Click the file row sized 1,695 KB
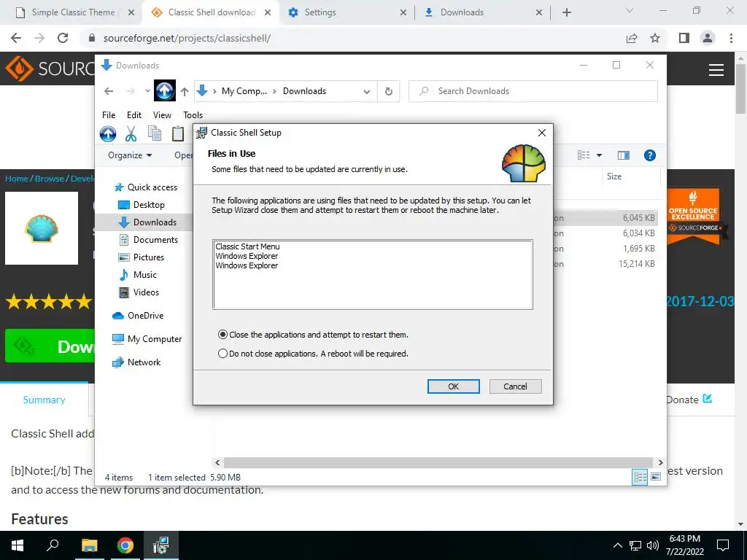Viewport: 747px width, 560px height. [x=605, y=249]
